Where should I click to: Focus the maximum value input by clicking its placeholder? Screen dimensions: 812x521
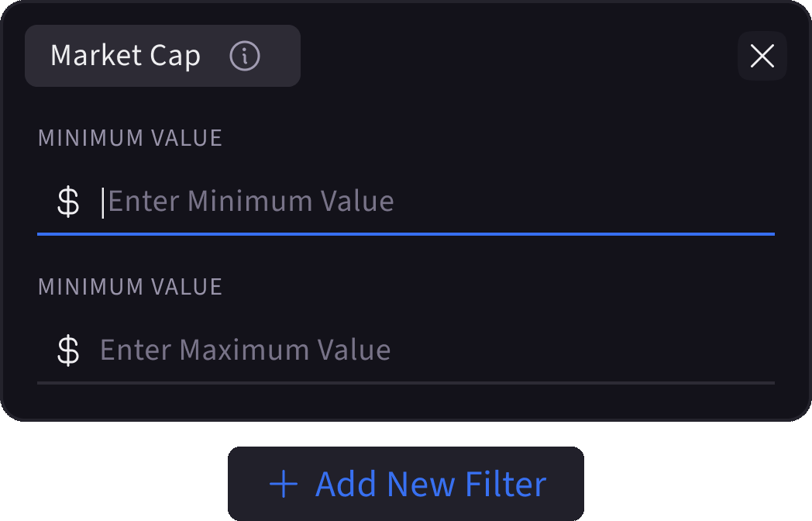coord(245,349)
